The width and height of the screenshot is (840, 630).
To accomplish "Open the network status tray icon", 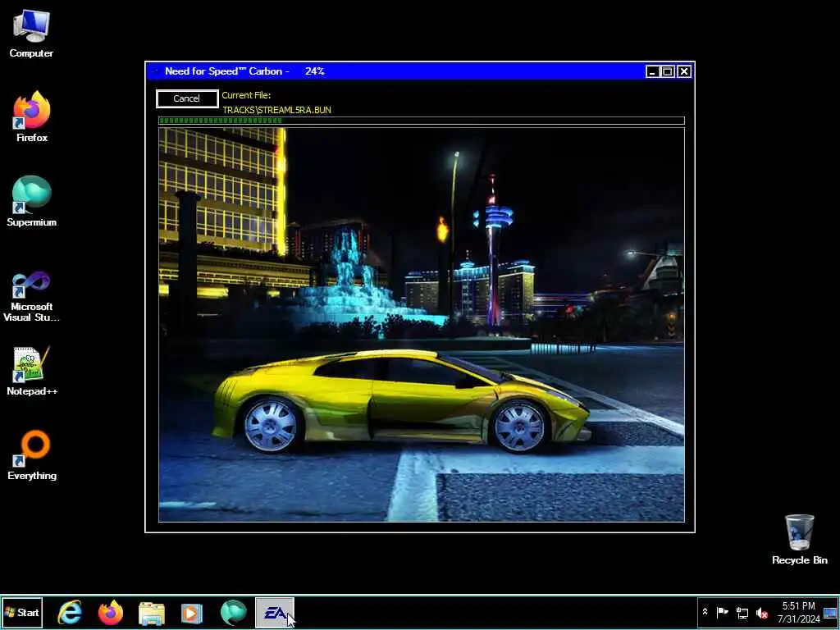I will [x=742, y=612].
